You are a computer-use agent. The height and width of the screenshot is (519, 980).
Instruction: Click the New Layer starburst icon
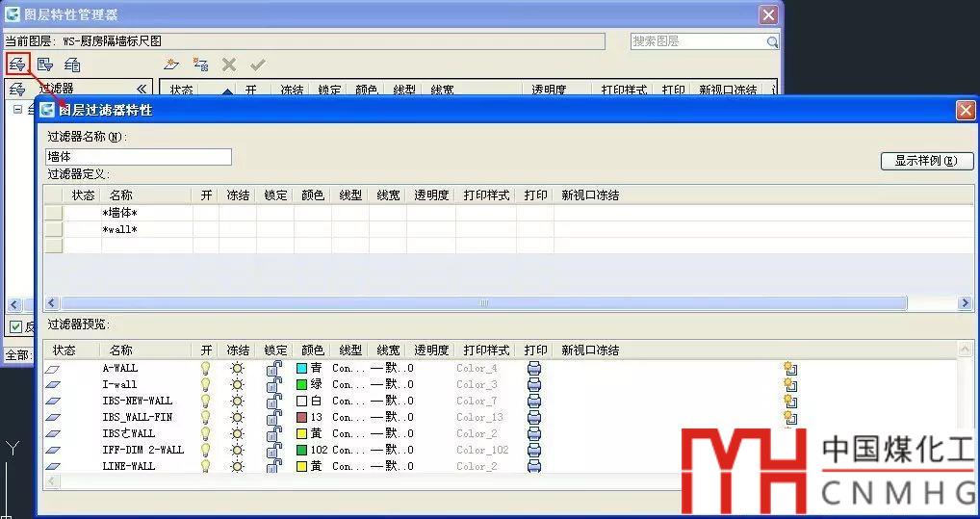coord(171,64)
